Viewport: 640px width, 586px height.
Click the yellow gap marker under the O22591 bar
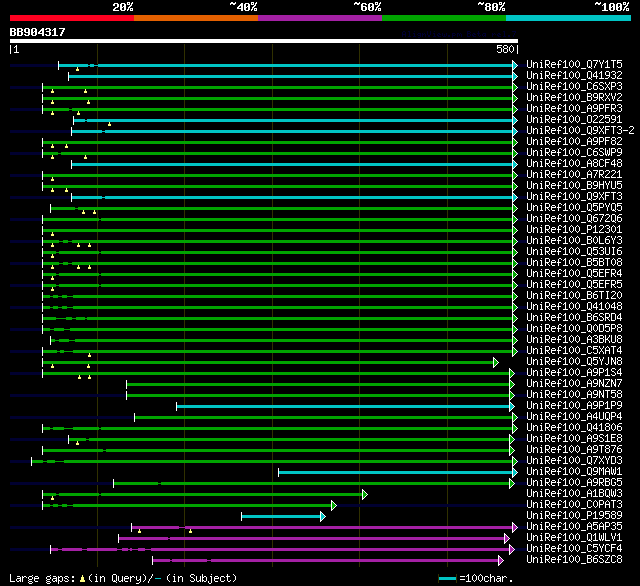[x=109, y=124]
